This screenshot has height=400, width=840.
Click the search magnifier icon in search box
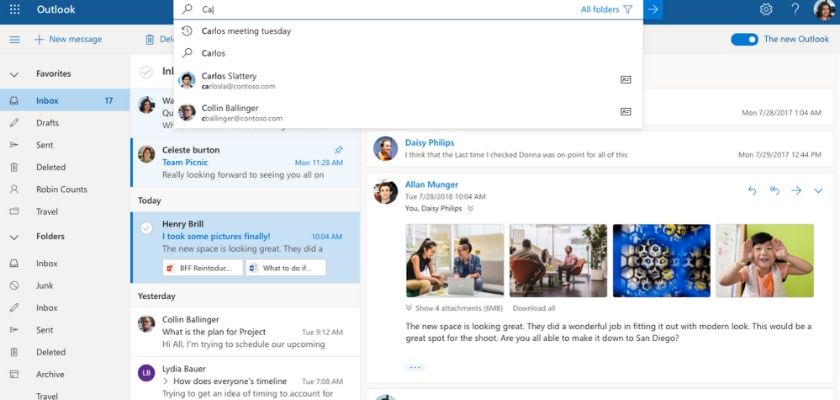[x=187, y=10]
